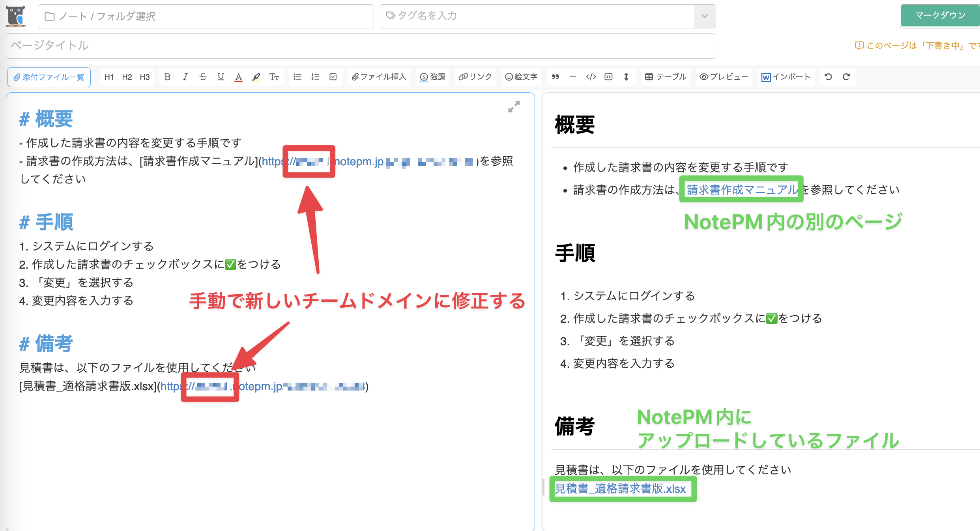Screen dimensions: 980x531
Task: Insert blockquote with quote icon
Action: pos(555,77)
